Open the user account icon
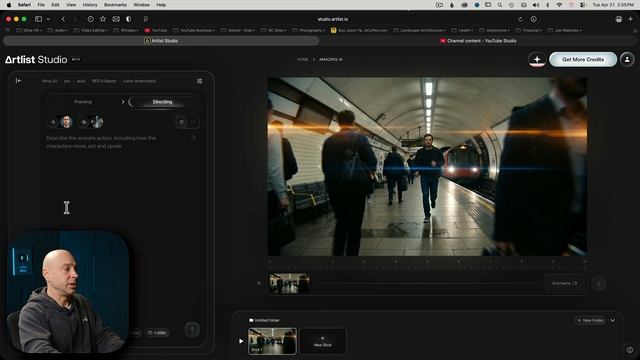Screen dimensions: 640x360 pos(627,60)
